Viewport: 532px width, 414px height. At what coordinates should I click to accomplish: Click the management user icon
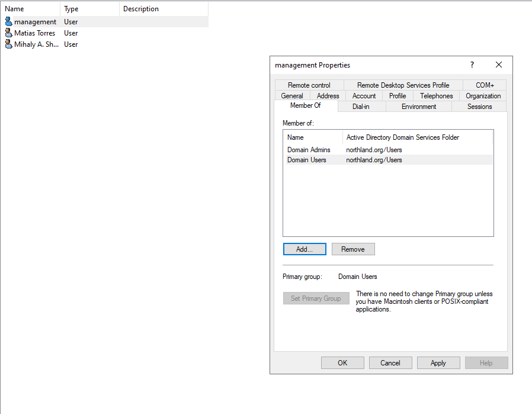[x=8, y=22]
